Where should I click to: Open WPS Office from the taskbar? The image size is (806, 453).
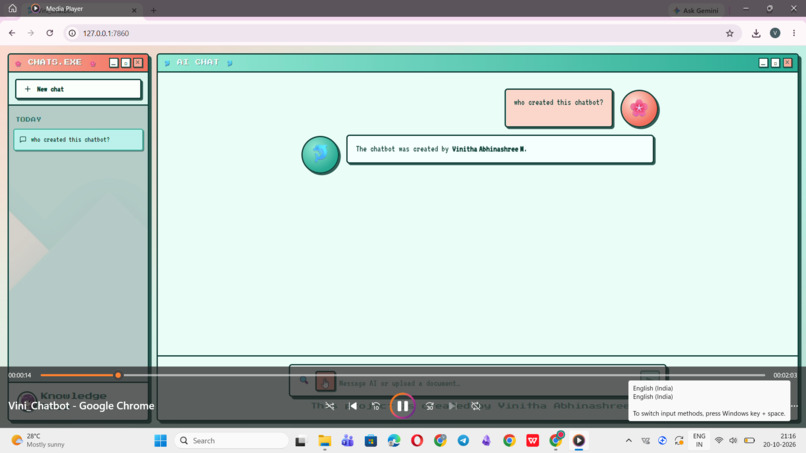pos(533,441)
